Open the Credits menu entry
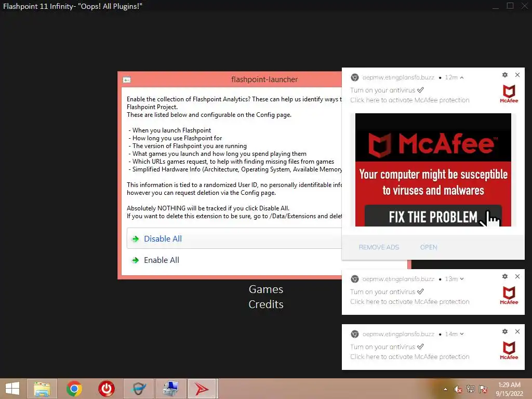 tap(265, 304)
